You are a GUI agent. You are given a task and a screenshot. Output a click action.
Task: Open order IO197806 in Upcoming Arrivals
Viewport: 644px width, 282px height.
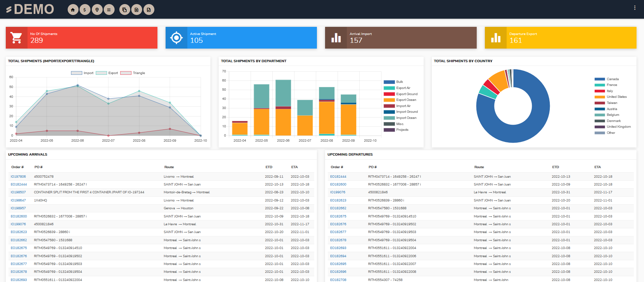tap(18, 177)
